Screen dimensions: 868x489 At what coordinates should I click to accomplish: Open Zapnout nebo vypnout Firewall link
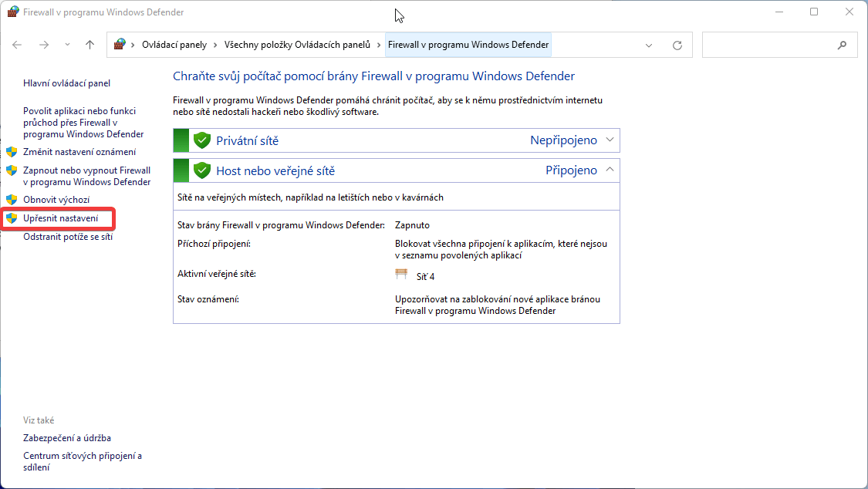tap(87, 176)
